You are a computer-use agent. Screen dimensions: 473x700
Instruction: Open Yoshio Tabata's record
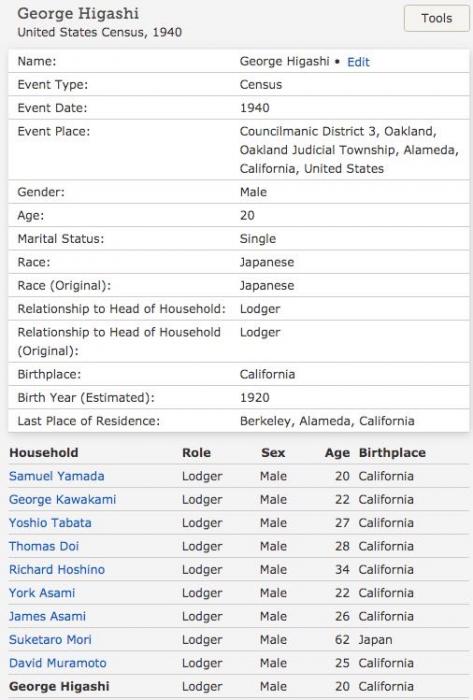point(50,523)
